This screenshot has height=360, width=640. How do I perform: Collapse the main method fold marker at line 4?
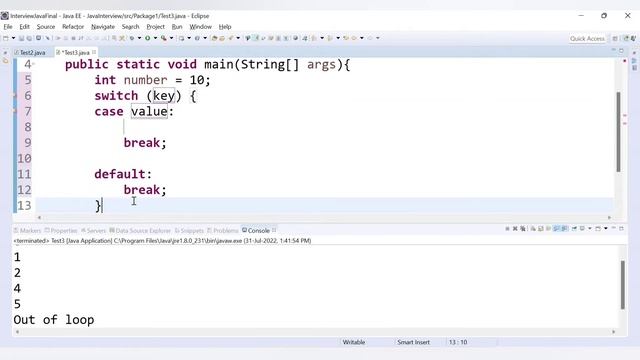(33, 64)
